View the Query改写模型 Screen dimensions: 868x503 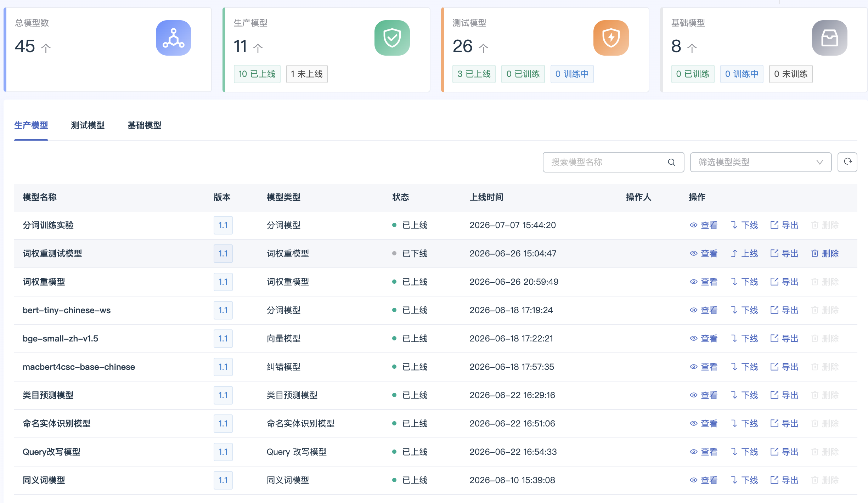pos(704,452)
